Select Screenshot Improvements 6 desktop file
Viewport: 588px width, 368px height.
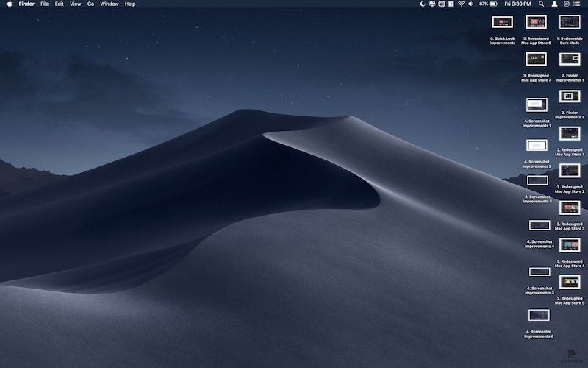[539, 316]
